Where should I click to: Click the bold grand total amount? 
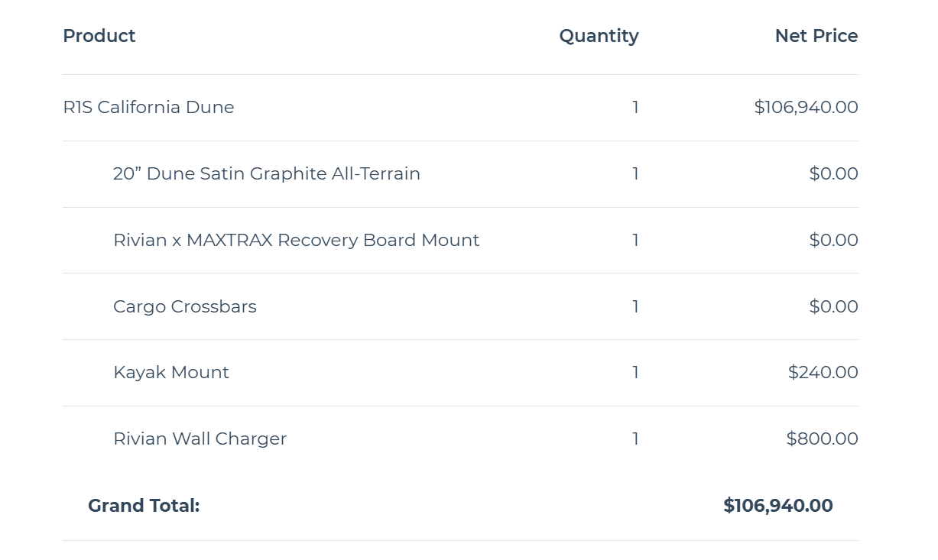coord(777,505)
